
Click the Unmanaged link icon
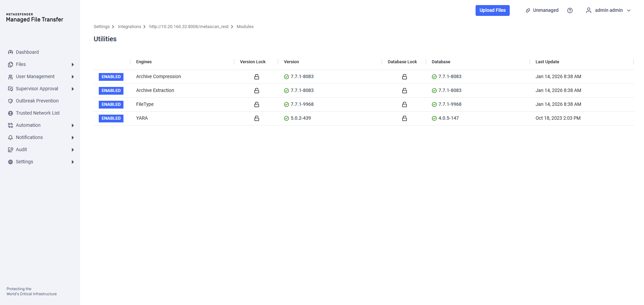click(528, 10)
